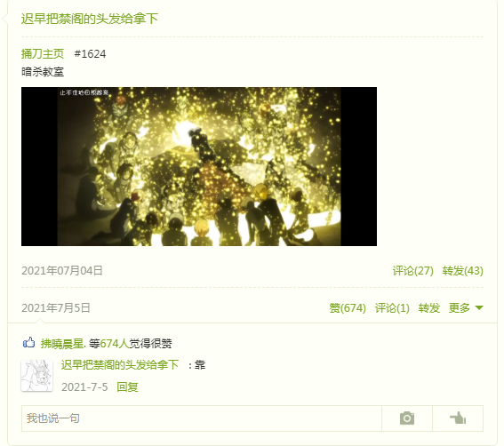Expand the 更多 dropdown arrow

click(479, 307)
